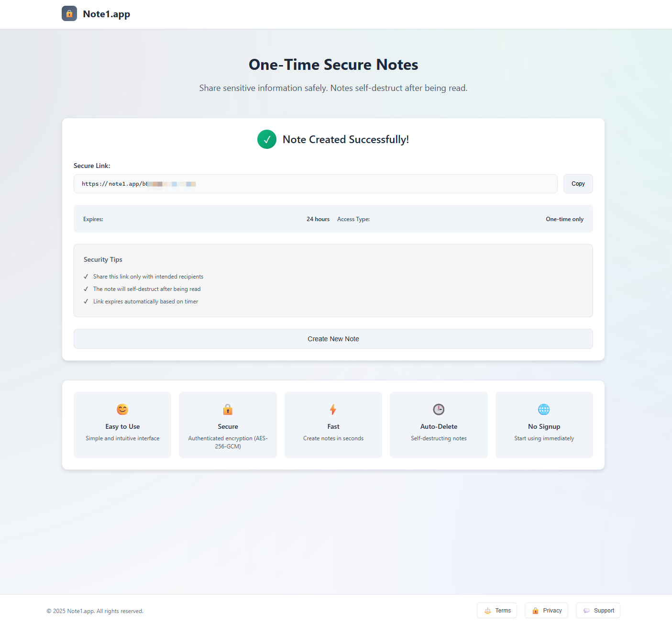Select the secure link URL field
The image size is (672, 625).
click(316, 184)
